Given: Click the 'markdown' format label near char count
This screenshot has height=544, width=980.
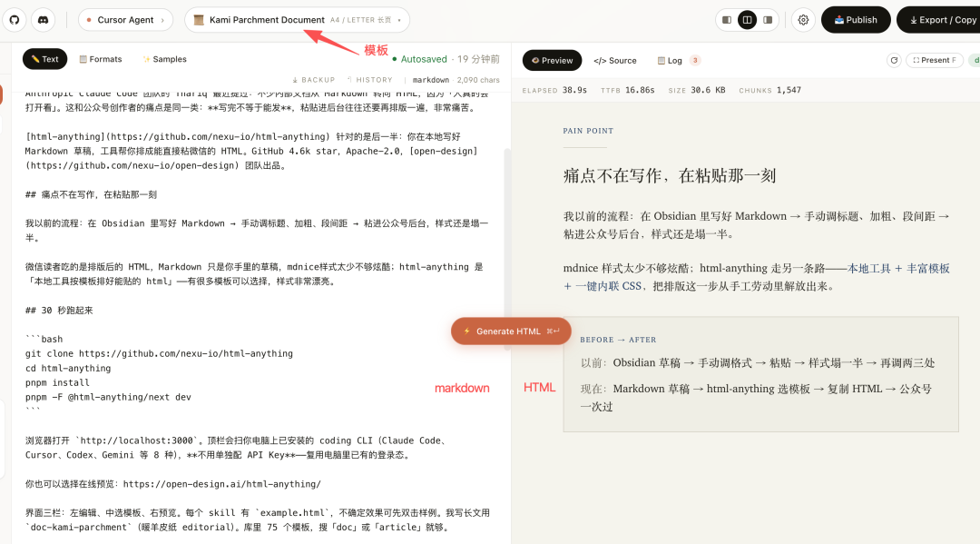Looking at the screenshot, I should point(431,80).
